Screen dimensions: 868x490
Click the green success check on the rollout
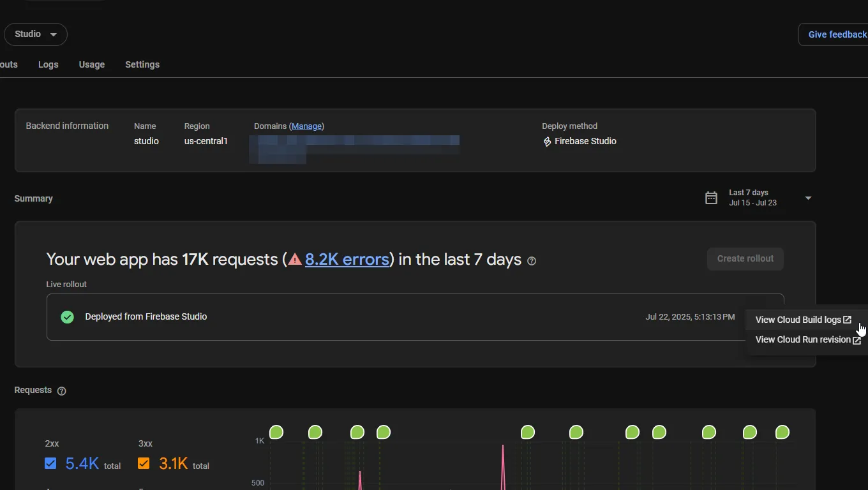point(67,316)
